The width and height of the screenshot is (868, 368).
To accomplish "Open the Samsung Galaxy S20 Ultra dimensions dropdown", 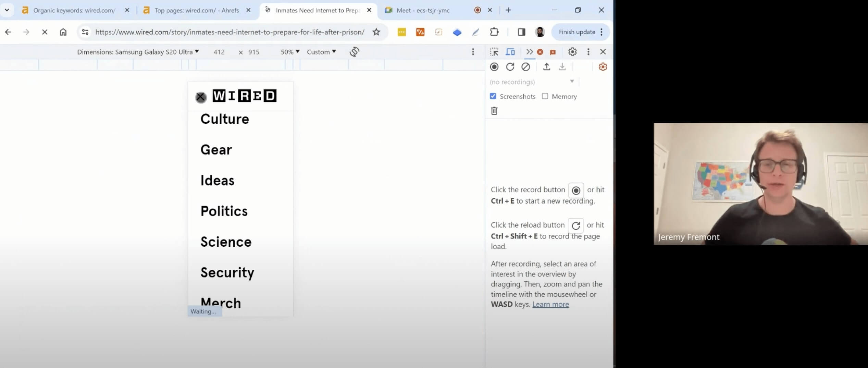I will pyautogui.click(x=138, y=52).
